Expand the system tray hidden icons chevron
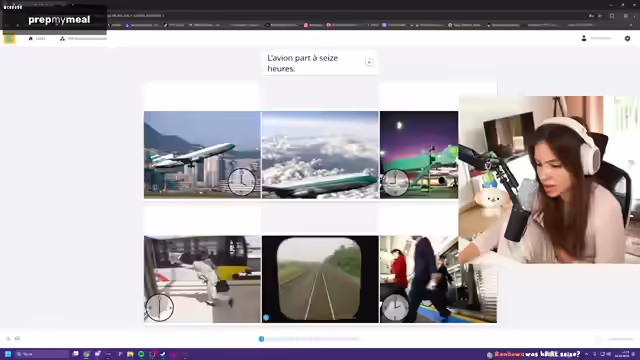The image size is (640, 360). 587,354
